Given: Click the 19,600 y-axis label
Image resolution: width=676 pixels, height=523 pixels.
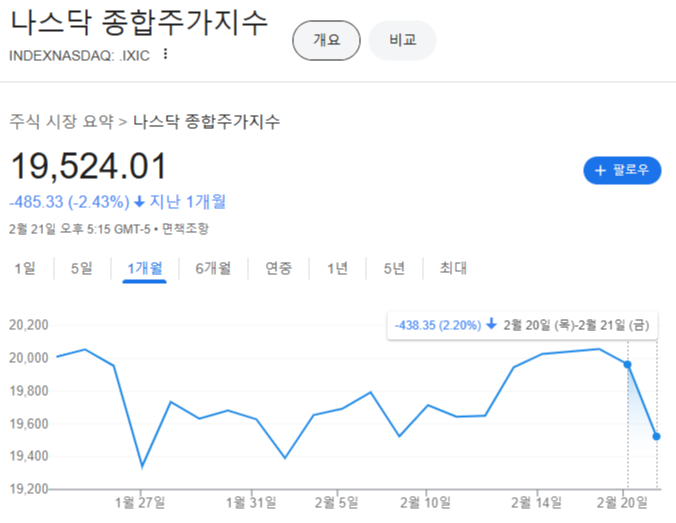Looking at the screenshot, I should click(28, 423).
